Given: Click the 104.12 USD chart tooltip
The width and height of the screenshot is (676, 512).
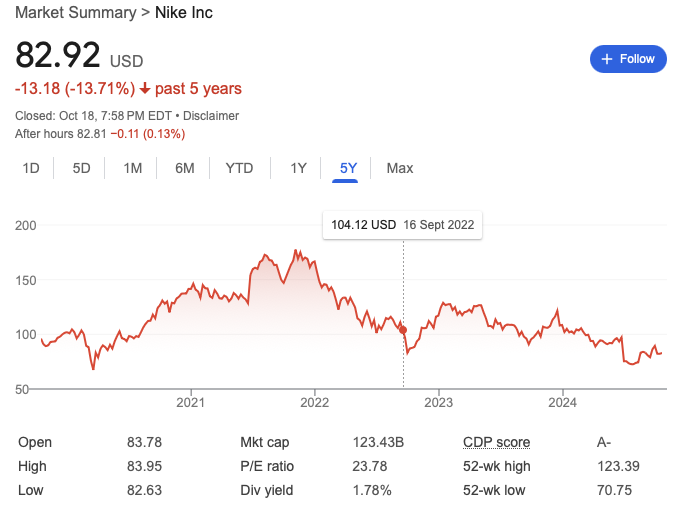Looking at the screenshot, I should point(402,225).
